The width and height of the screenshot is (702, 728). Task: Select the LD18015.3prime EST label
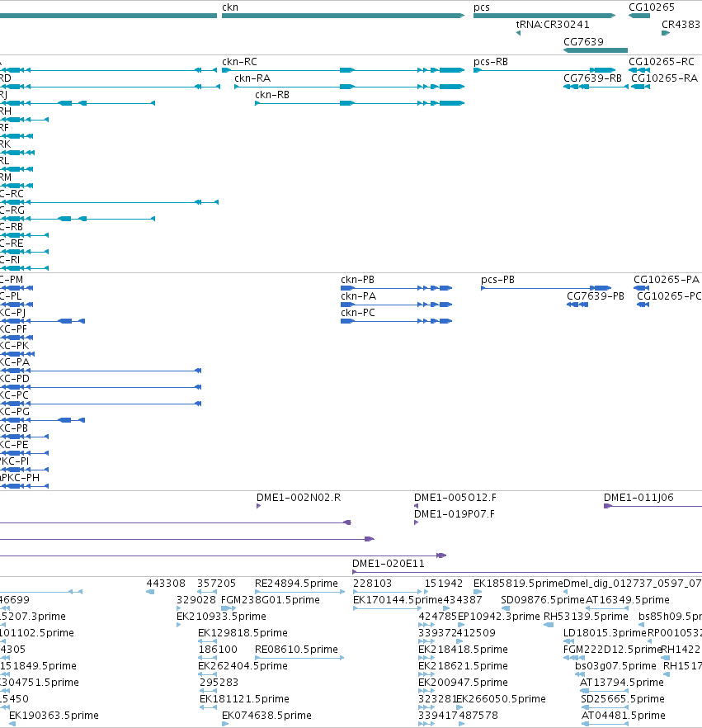[605, 633]
